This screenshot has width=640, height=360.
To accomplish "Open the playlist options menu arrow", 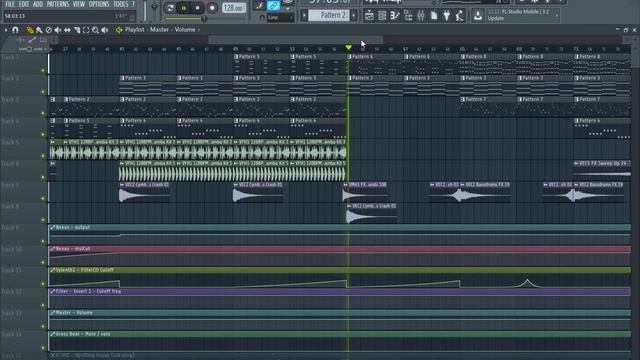I will pyautogui.click(x=6, y=30).
